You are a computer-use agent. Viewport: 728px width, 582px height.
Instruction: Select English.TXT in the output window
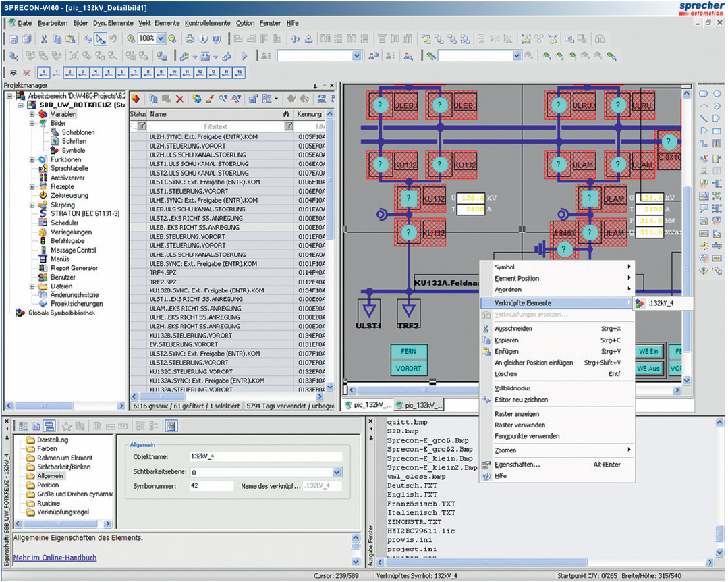click(x=412, y=495)
